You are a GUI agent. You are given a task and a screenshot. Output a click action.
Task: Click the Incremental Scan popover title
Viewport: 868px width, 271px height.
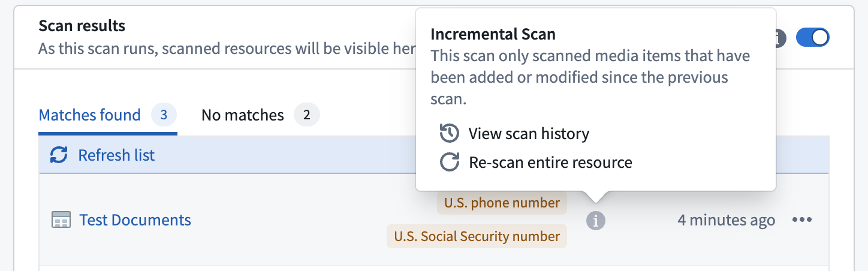pyautogui.click(x=493, y=34)
